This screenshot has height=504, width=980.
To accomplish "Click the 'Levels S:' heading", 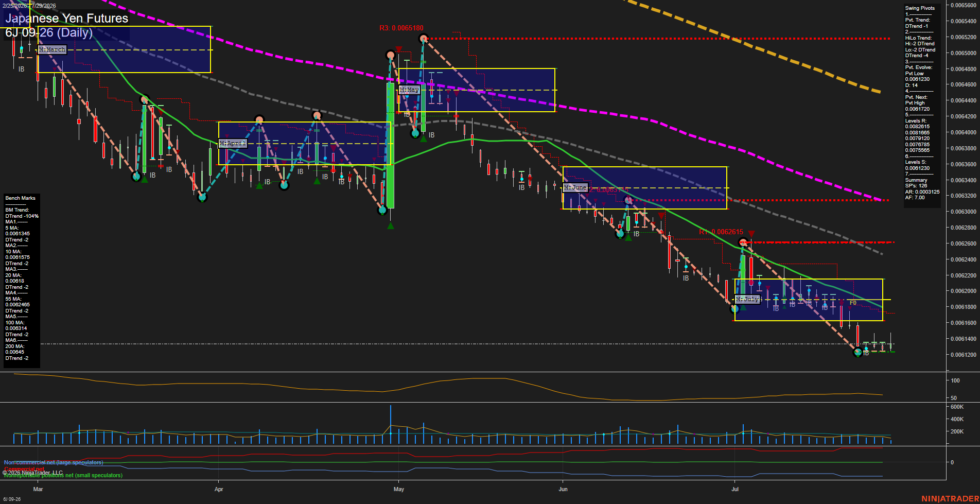I will coord(916,162).
